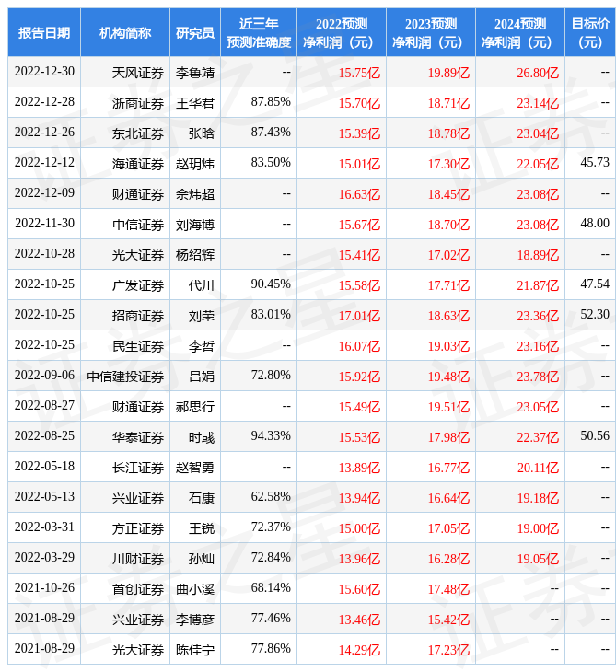
Task: Click the 2024预测净利润 column header
Action: (x=520, y=32)
